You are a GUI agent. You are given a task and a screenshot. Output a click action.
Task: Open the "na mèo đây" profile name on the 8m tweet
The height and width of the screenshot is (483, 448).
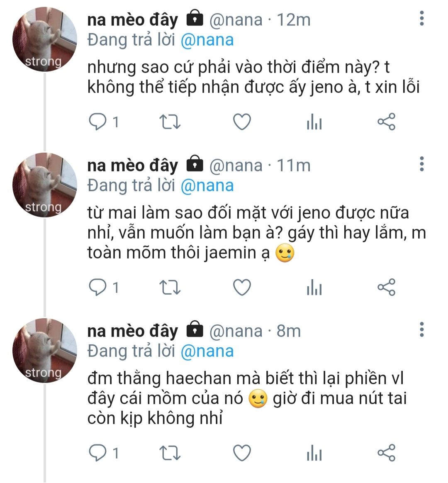point(132,331)
